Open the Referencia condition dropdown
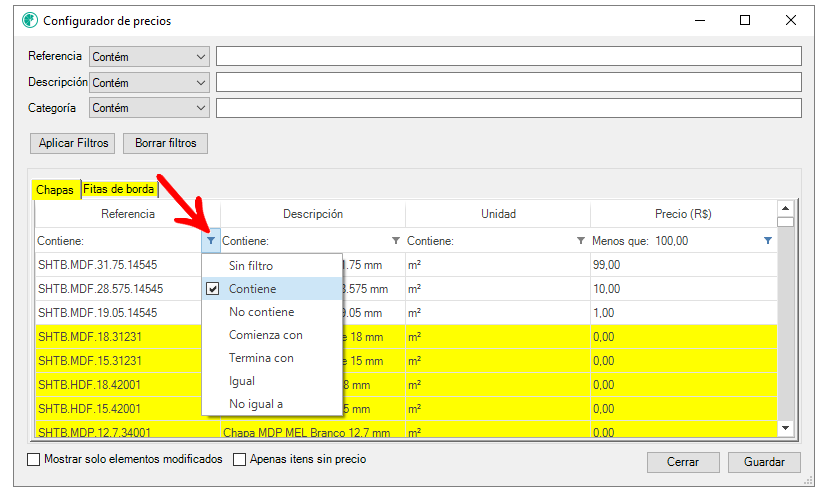823x499 pixels. coord(149,57)
